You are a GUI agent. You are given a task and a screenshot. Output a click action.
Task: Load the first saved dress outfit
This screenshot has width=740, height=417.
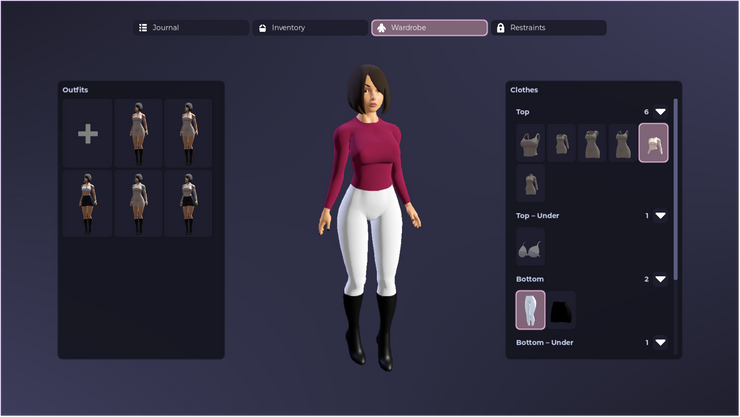[x=138, y=134]
